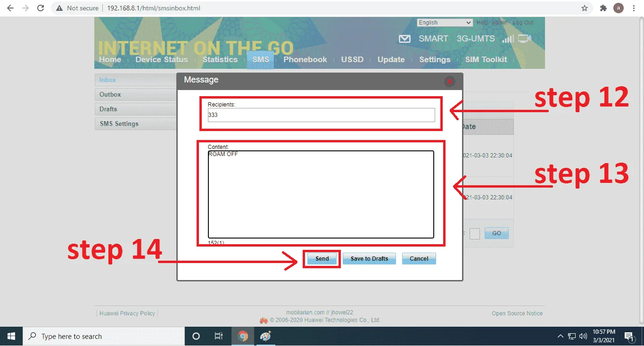Click the Help link
Screen dimensions: 644x346
482,23
